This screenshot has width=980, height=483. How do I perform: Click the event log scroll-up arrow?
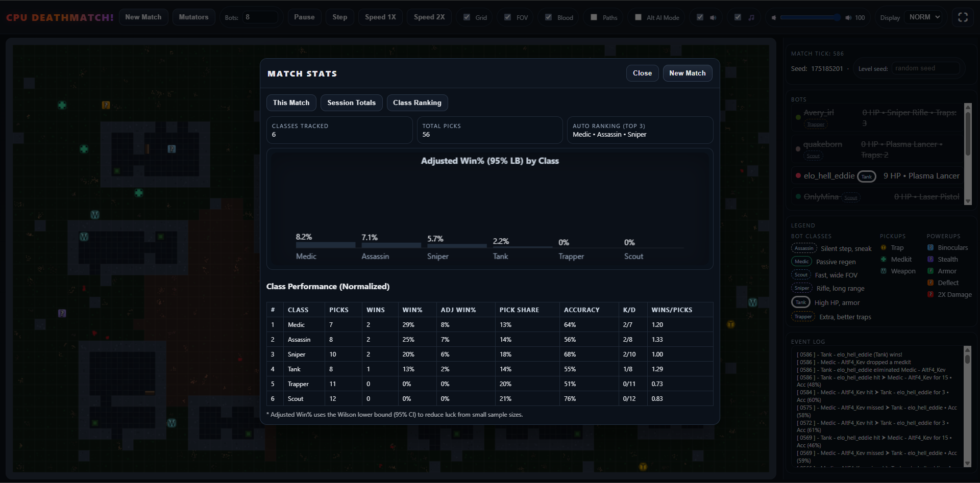pyautogui.click(x=967, y=349)
